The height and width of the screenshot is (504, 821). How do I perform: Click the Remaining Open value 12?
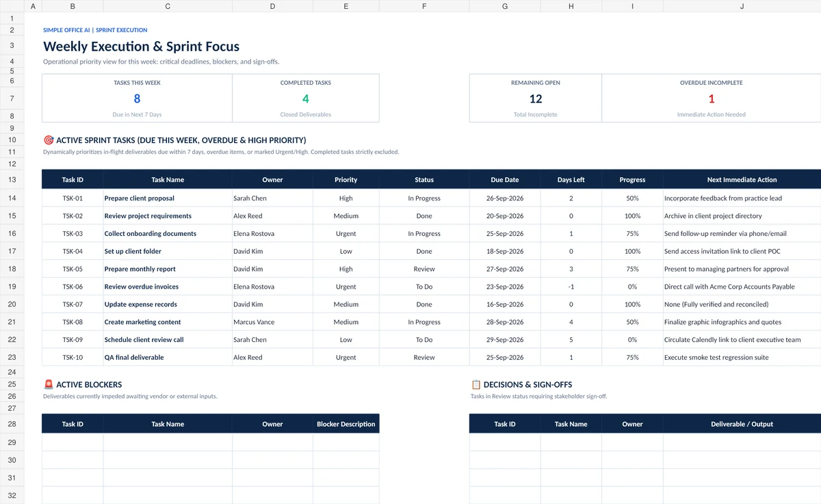click(x=536, y=98)
